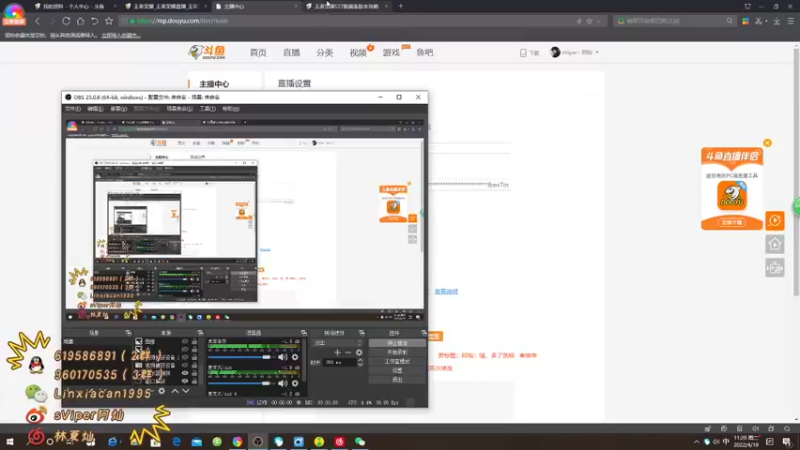Image resolution: width=800 pixels, height=450 pixels.
Task: Open source properties gear below sources list
Action: click(162, 391)
